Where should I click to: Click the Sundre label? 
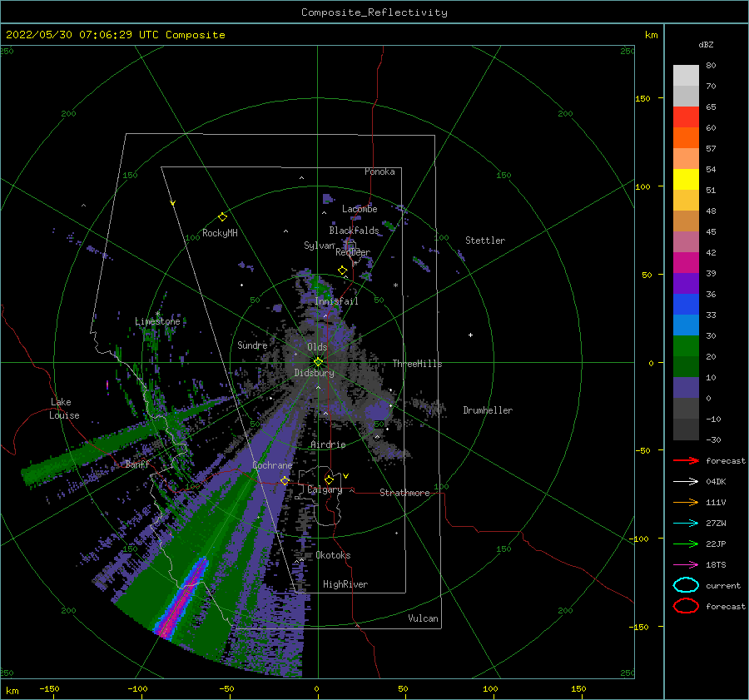(x=252, y=345)
